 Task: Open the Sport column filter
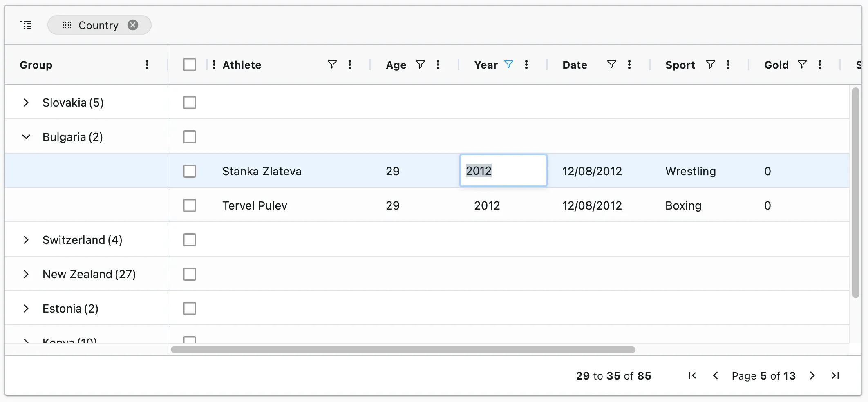click(710, 65)
